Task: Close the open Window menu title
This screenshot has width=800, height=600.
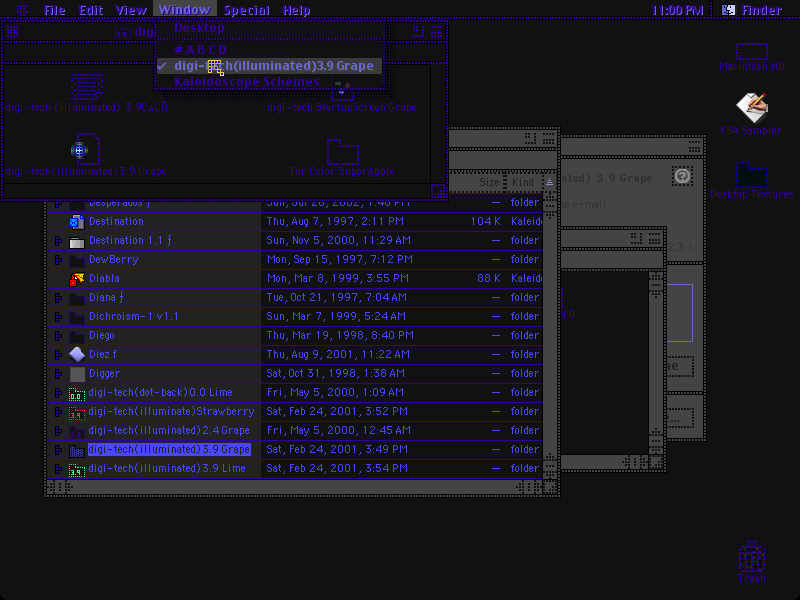Action: 184,9
